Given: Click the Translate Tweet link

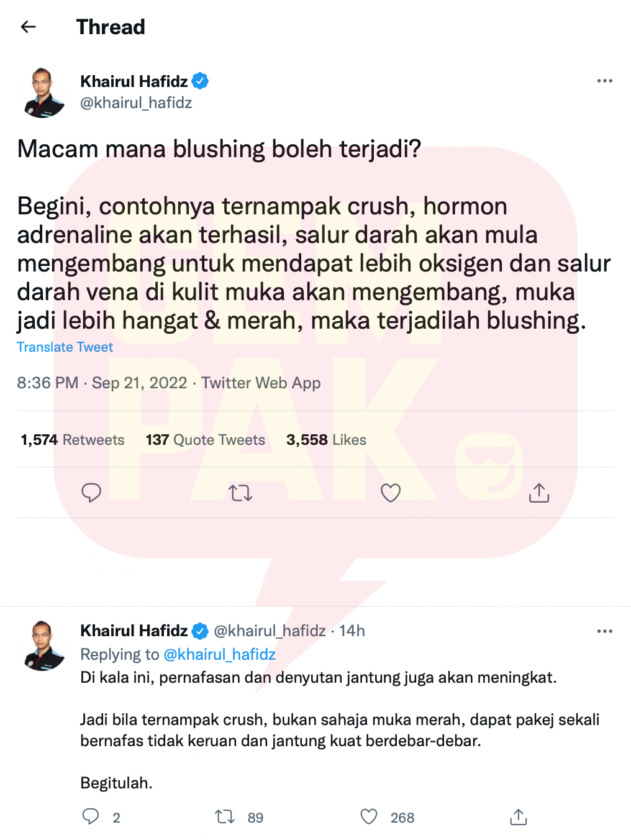Looking at the screenshot, I should pos(65,347).
